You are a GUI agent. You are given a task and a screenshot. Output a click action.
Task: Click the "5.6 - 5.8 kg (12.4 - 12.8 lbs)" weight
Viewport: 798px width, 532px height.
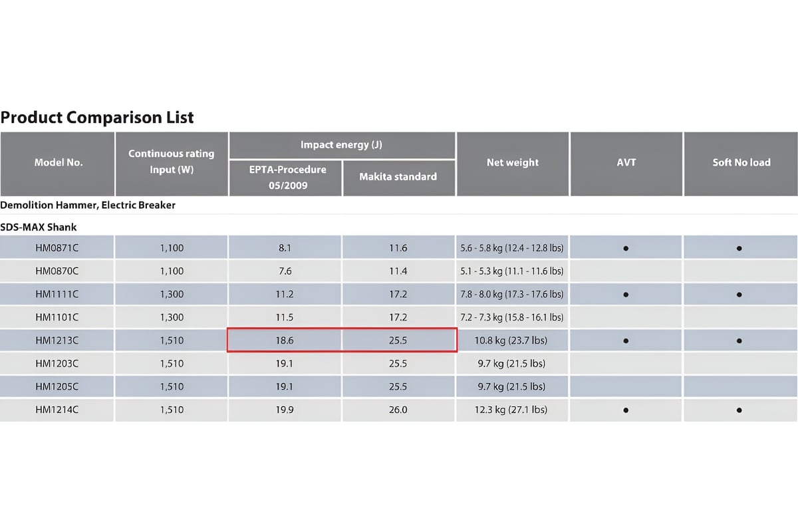point(512,248)
